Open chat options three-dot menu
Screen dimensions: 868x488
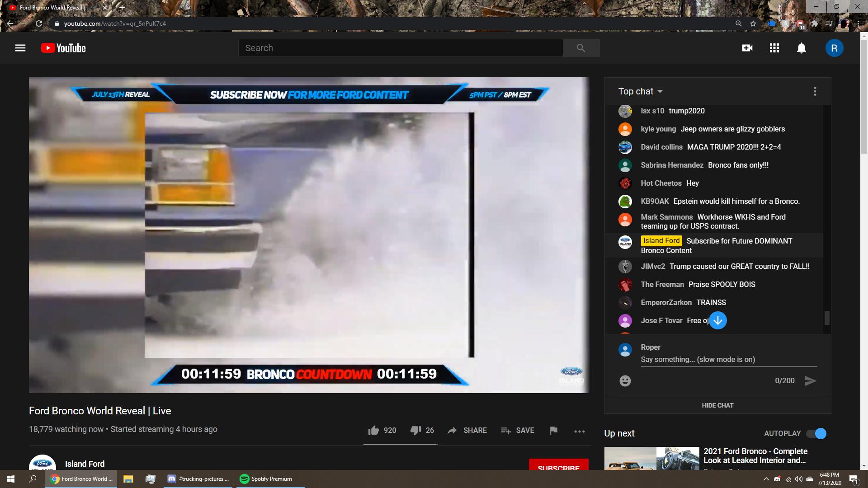(x=815, y=91)
